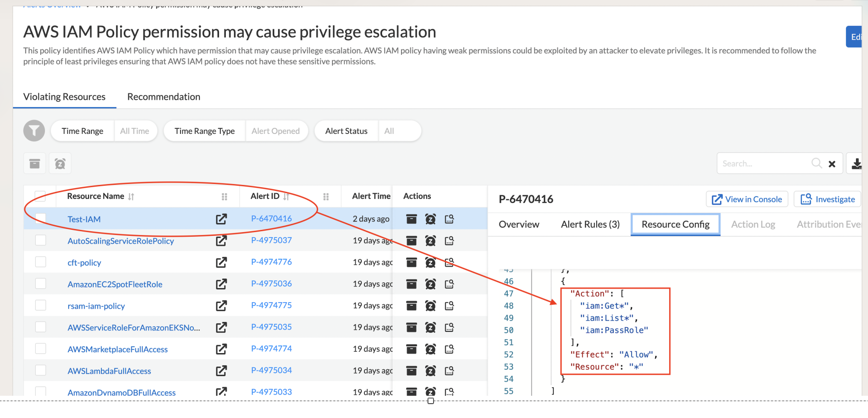
Task: Open the Test-IAM resource link
Action: coord(84,219)
